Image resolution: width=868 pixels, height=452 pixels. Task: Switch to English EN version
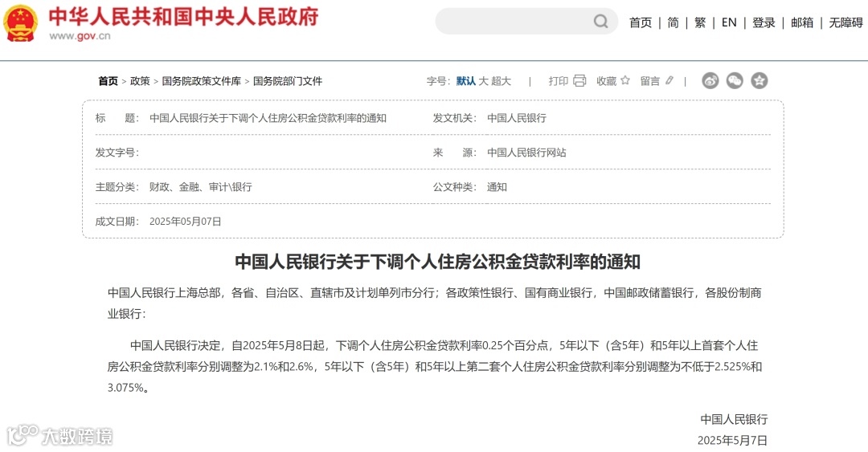click(x=729, y=22)
